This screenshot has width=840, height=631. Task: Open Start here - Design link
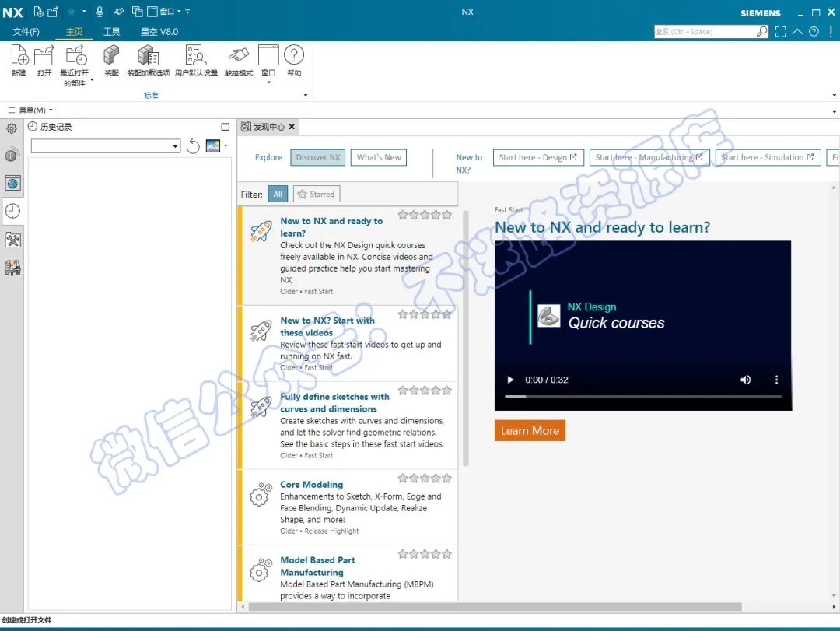[538, 158]
